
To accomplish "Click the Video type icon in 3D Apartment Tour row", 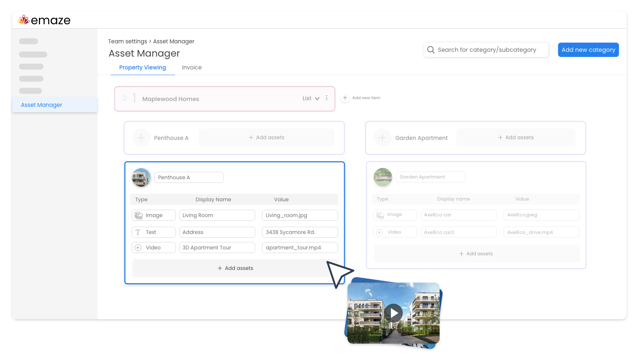I will 138,248.
